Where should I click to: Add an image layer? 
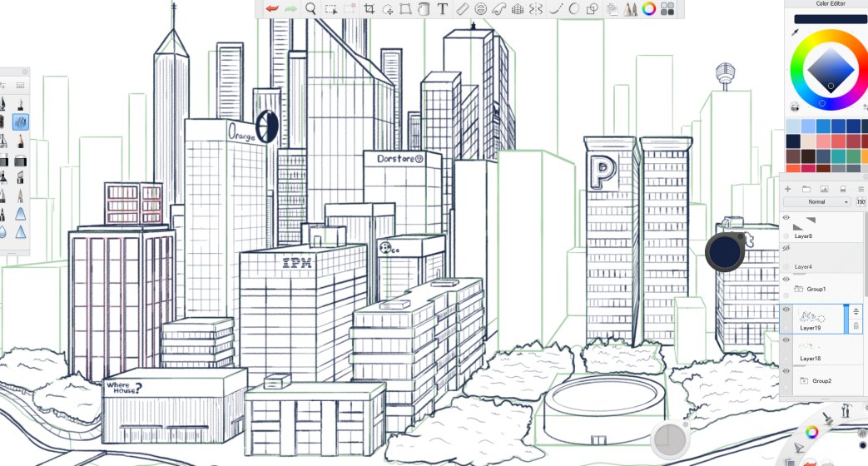pos(824,189)
